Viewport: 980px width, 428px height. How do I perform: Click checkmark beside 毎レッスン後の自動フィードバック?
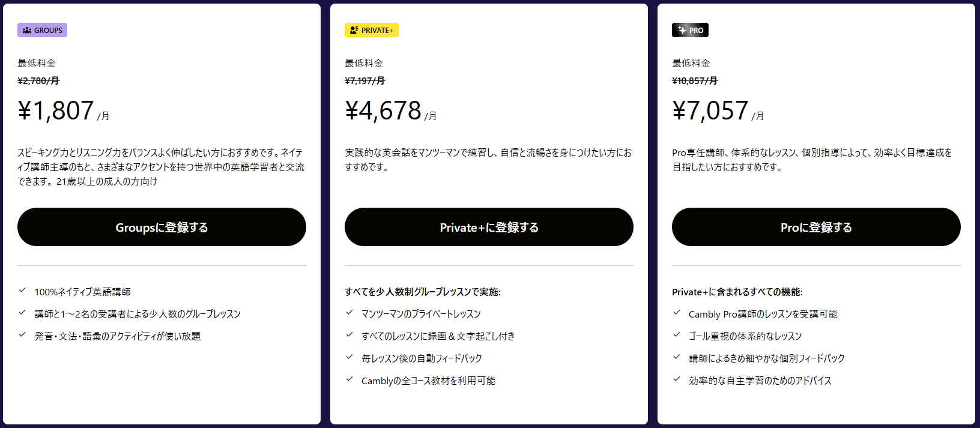coord(349,357)
